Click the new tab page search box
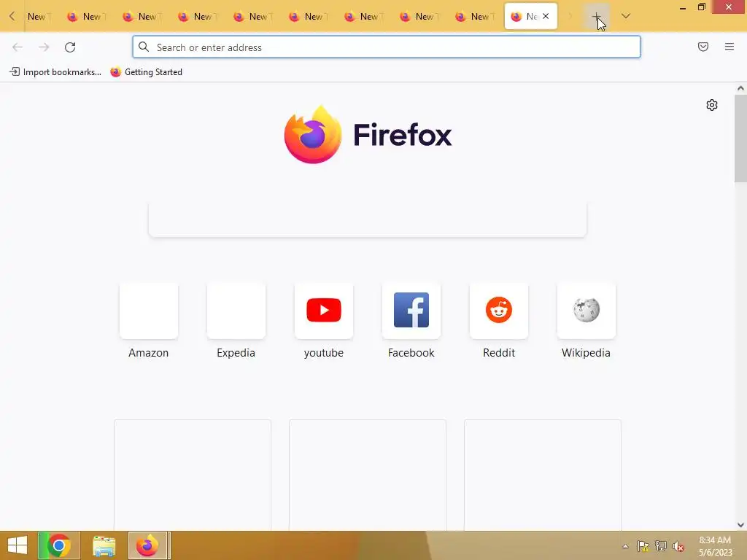The height and width of the screenshot is (560, 747). [368, 219]
